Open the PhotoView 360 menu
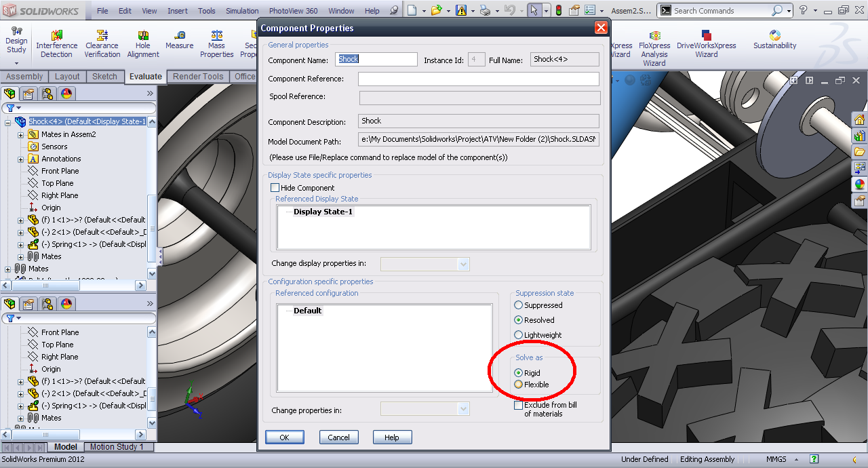 293,11
